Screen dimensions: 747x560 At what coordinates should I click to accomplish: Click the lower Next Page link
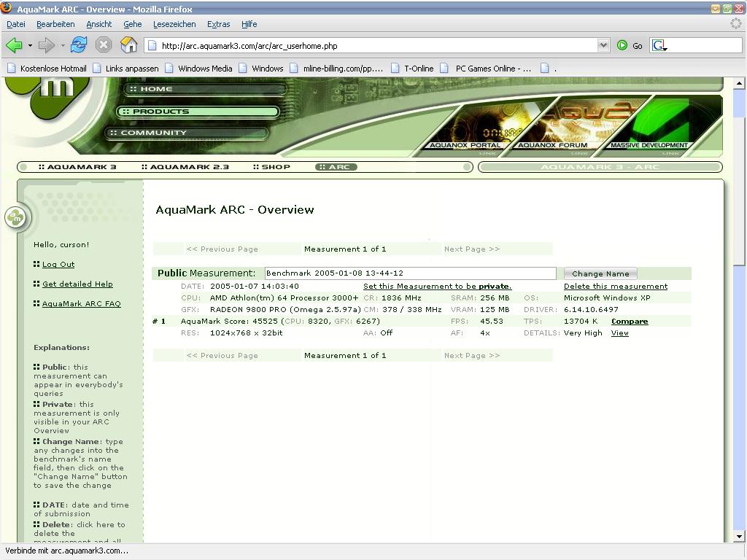point(472,356)
